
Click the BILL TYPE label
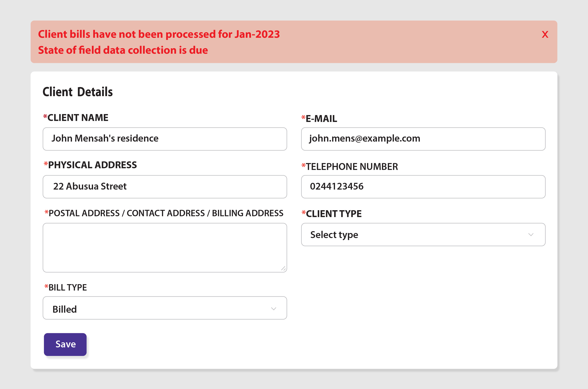click(67, 287)
